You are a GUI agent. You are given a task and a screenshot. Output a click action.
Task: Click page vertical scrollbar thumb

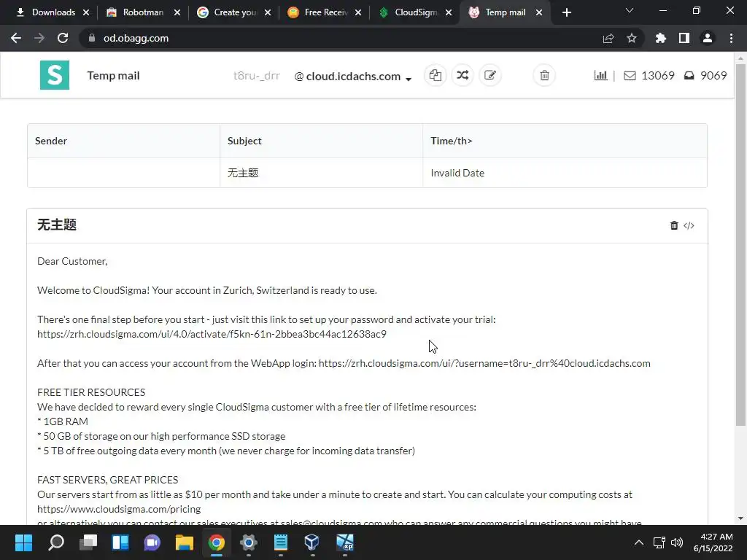point(740,245)
